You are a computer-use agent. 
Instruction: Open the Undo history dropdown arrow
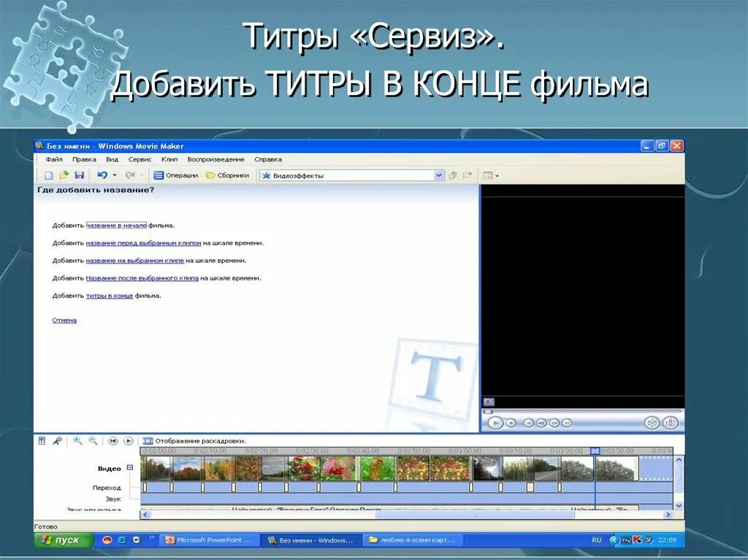(115, 175)
